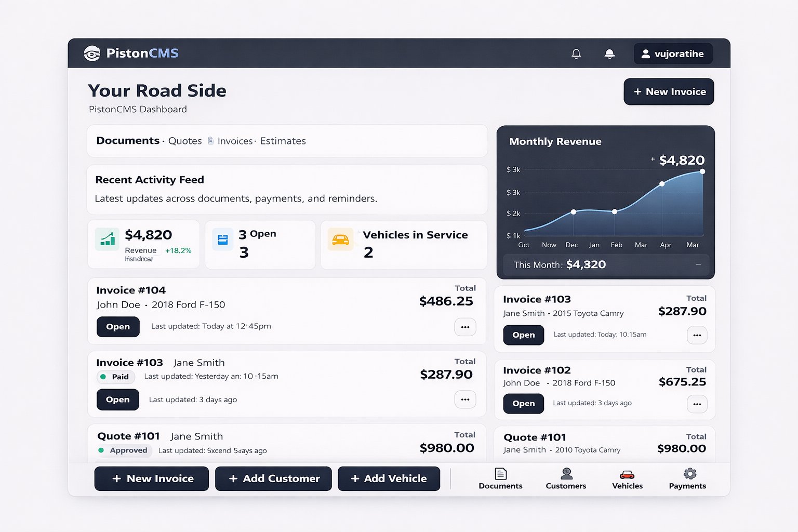798x532 pixels.
Task: Select the Documents icon in bottom navigation
Action: coord(500,474)
